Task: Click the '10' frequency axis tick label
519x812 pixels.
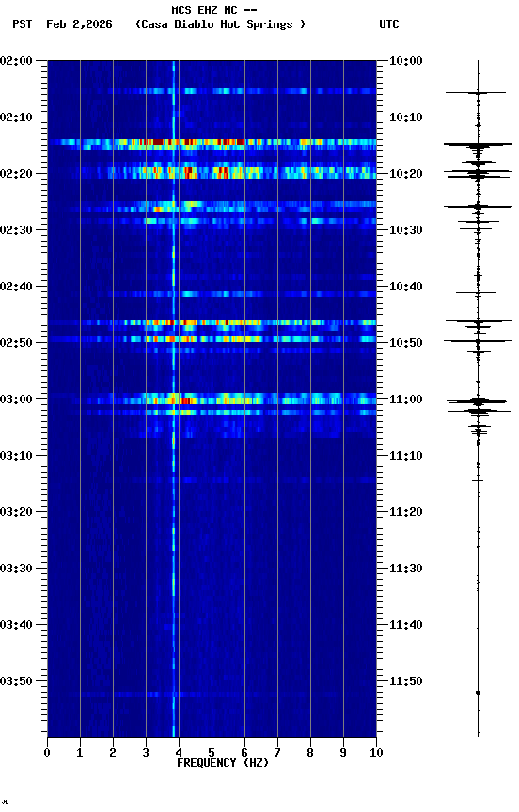Action: coord(376,753)
